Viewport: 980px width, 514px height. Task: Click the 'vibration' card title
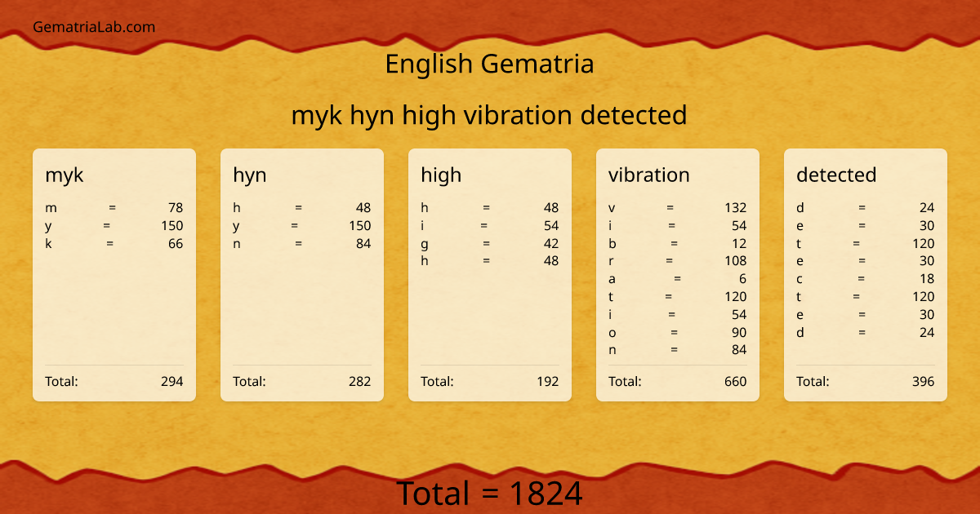point(649,175)
